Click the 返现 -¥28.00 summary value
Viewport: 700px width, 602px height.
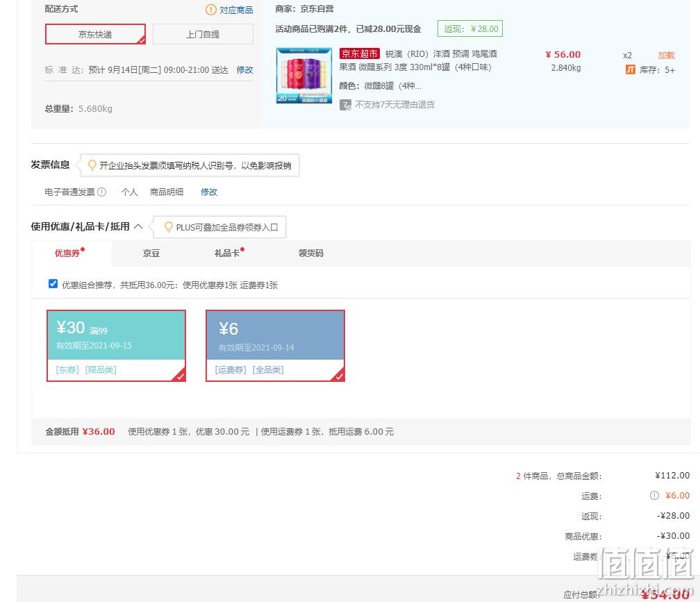click(x=673, y=515)
